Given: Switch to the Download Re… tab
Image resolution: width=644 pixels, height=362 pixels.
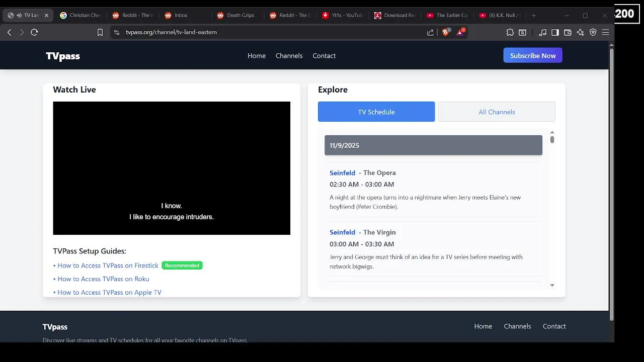Looking at the screenshot, I should [x=395, y=16].
